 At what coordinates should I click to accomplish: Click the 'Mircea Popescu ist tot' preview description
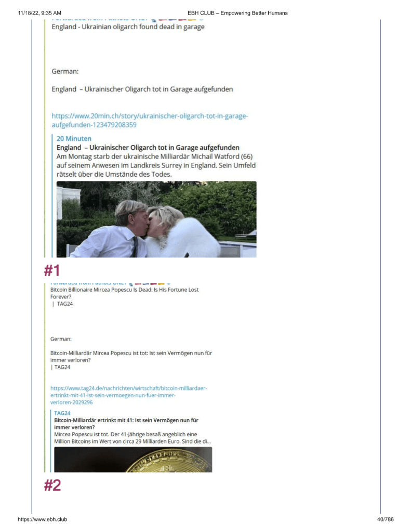coord(132,438)
